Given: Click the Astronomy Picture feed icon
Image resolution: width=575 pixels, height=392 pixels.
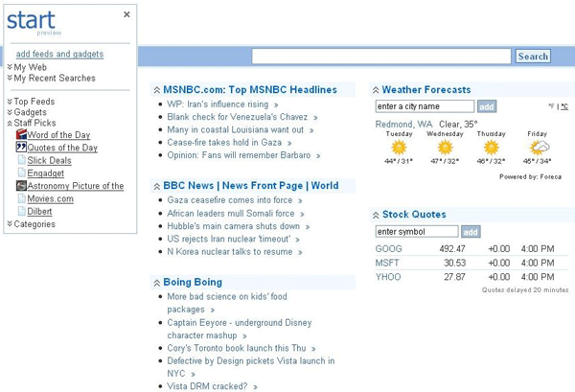Looking at the screenshot, I should pyautogui.click(x=21, y=186).
